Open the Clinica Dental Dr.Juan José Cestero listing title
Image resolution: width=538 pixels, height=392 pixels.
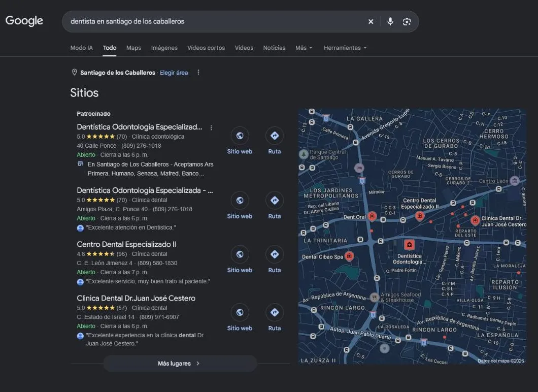click(136, 298)
